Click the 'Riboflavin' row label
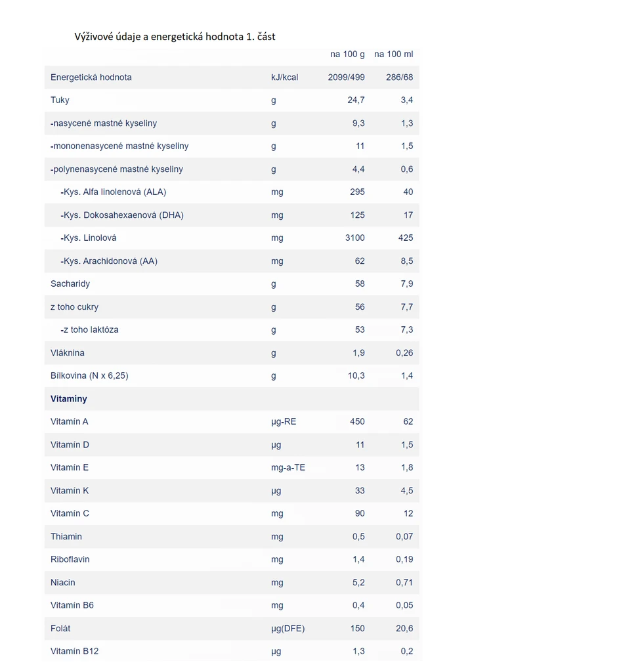 pyautogui.click(x=70, y=560)
